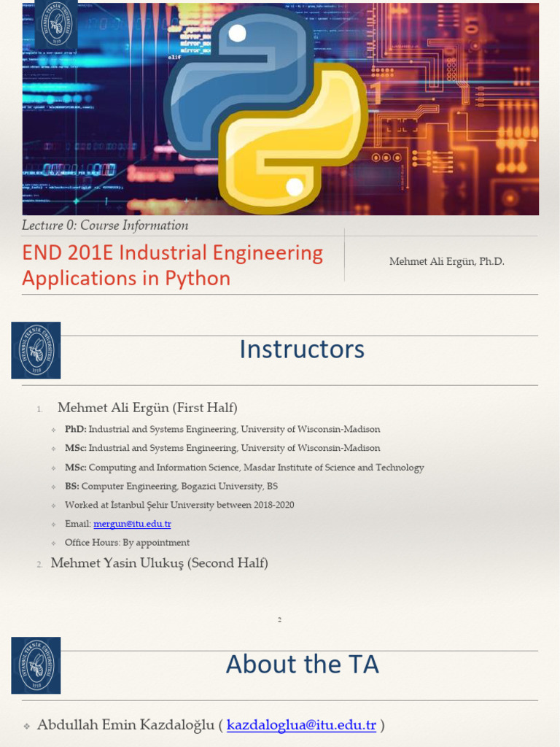Click the 'Applications in Python' title line
Viewport: 560px width, 747px height.
point(126,278)
